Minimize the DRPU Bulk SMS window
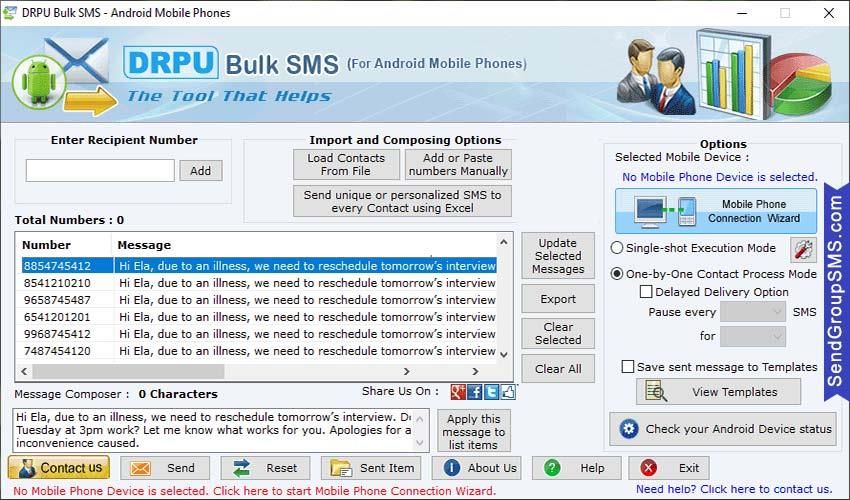Image resolution: width=850 pixels, height=500 pixels. coord(742,13)
